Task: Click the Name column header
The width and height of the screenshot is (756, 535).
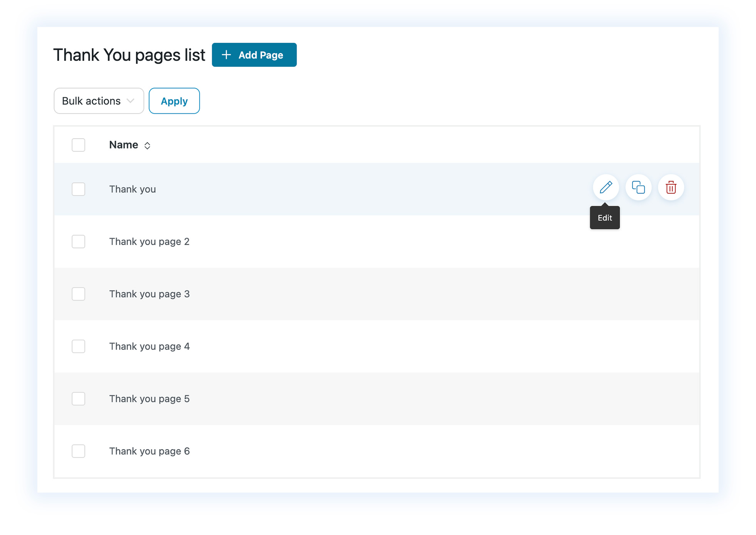Action: click(123, 145)
